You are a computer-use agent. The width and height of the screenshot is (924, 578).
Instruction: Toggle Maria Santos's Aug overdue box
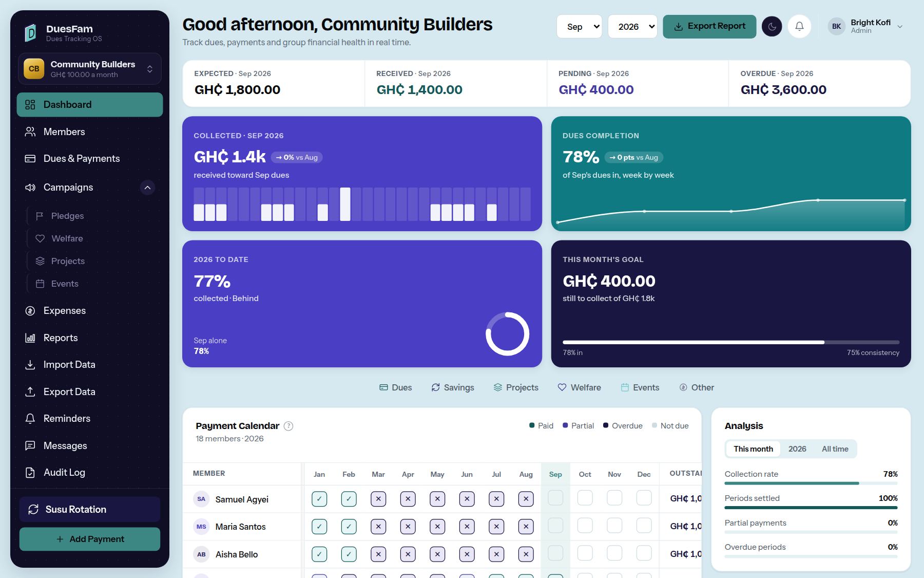(526, 527)
